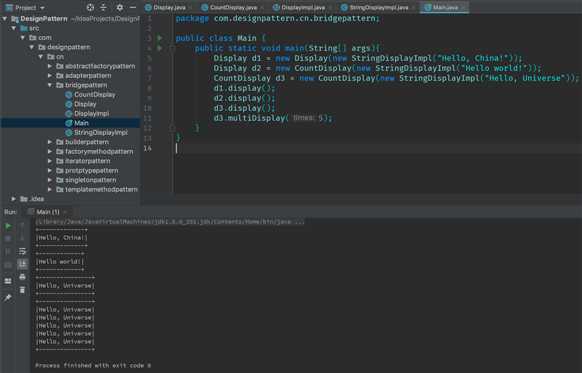Expand the templatemethodpattern package
The height and width of the screenshot is (373, 582).
click(50, 189)
